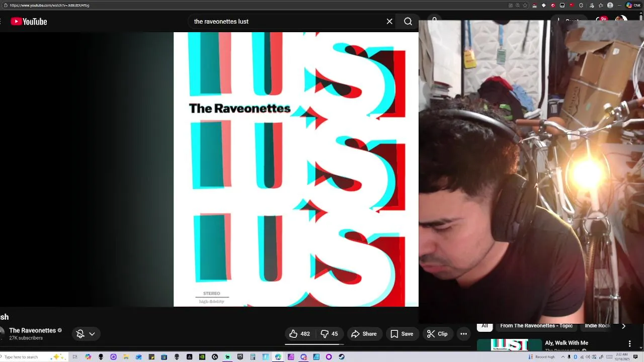Open The Raveonettes channel link
This screenshot has width=644, height=362.
(x=32, y=330)
